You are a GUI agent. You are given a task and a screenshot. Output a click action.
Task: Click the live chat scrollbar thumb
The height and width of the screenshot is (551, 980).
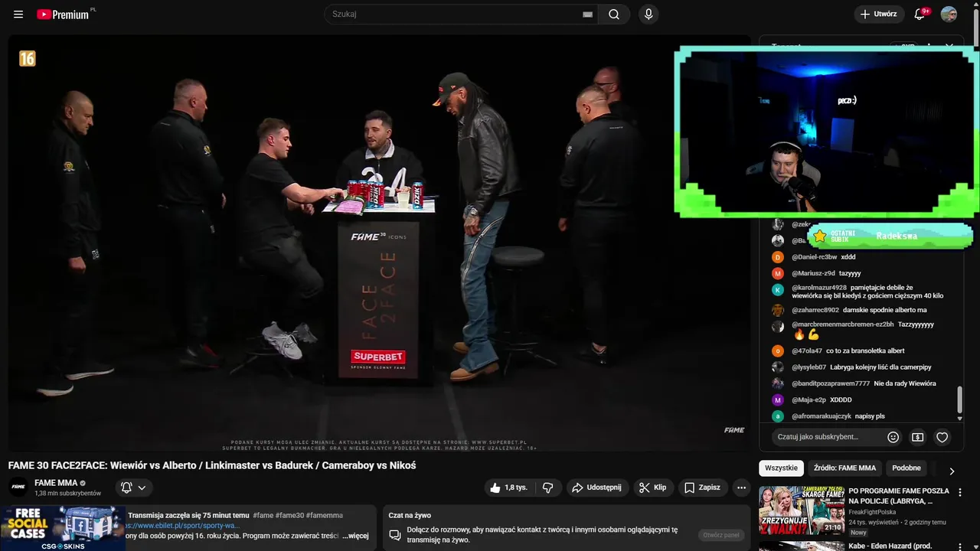tap(960, 401)
